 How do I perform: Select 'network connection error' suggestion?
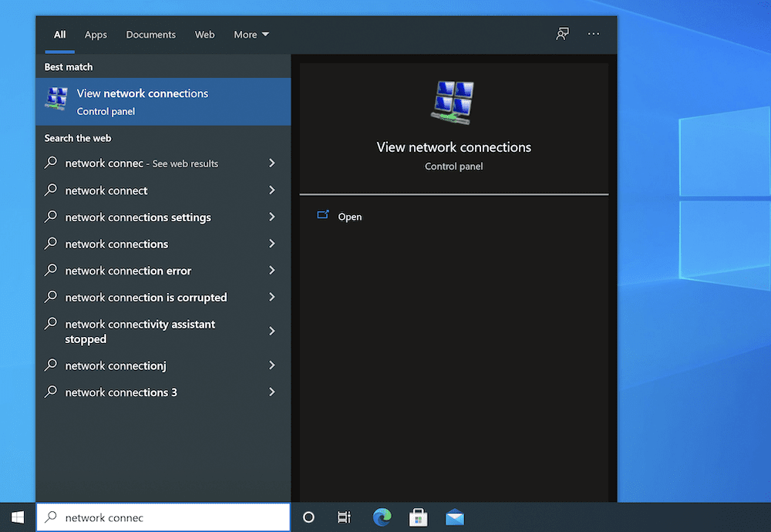(163, 271)
